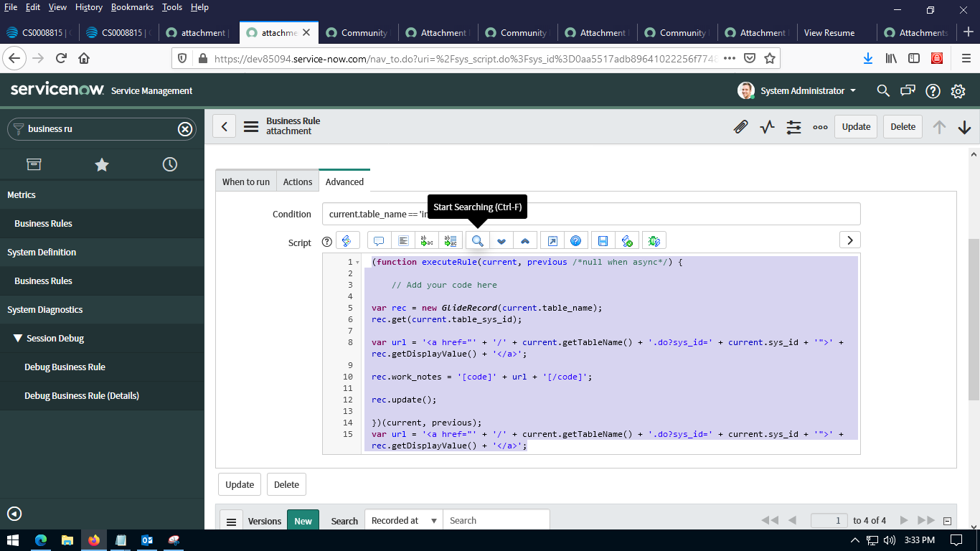
Task: Click Find Previous up-chevron icon
Action: point(525,240)
